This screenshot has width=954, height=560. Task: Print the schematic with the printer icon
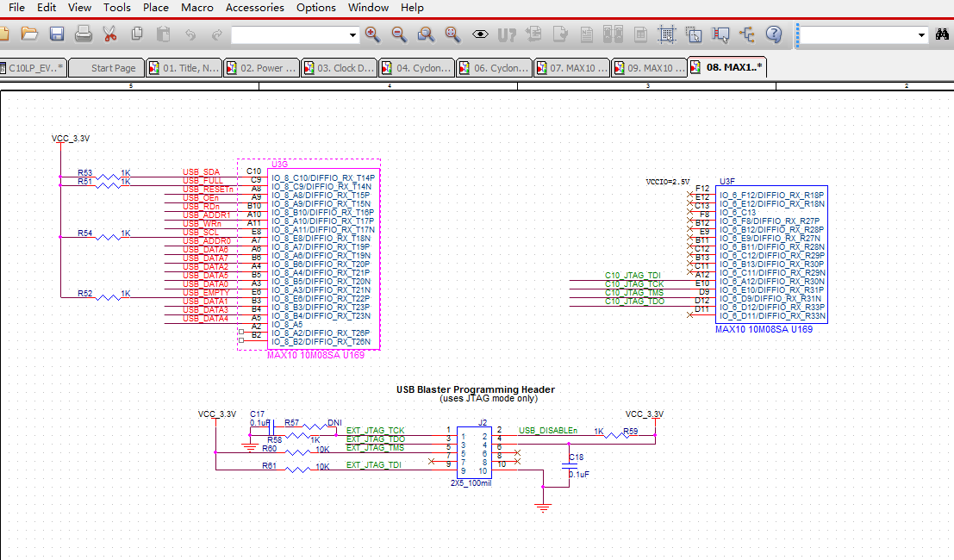[x=84, y=34]
